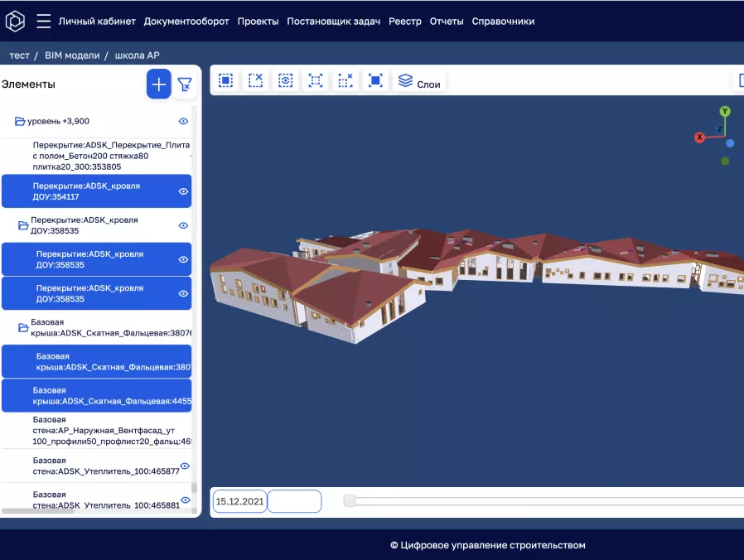744x560 pixels.
Task: Click the 15.12.2021 date field
Action: (239, 501)
